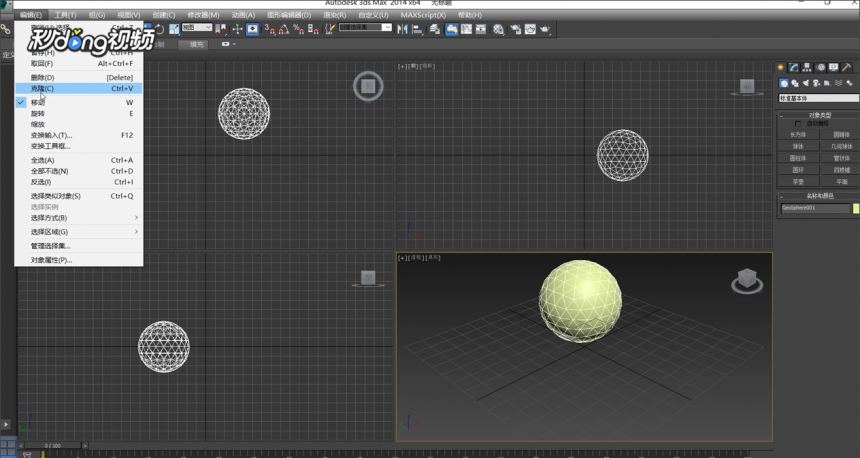Image resolution: width=860 pixels, height=458 pixels.
Task: Click the 长方体 box primitive button
Action: (x=799, y=135)
